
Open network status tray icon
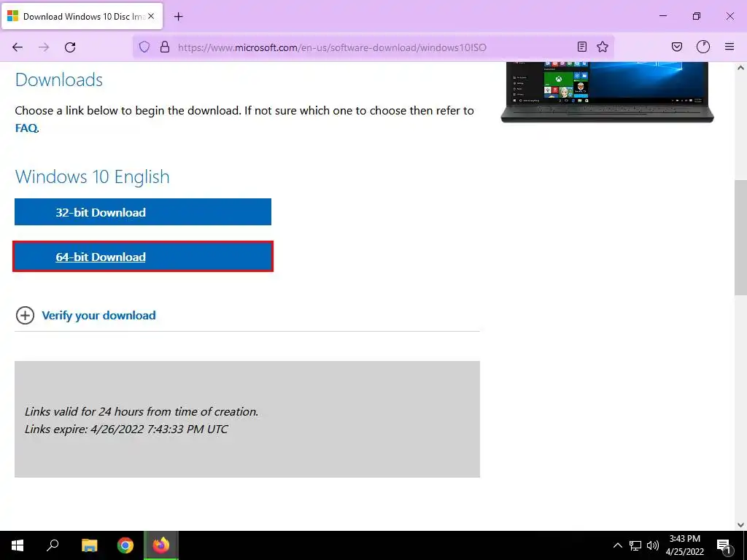(635, 545)
